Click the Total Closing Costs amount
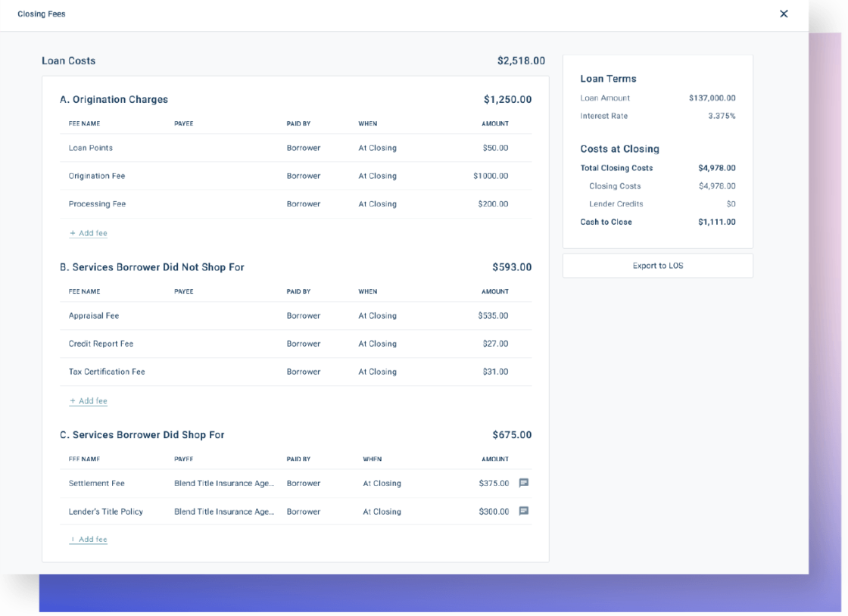 click(716, 167)
